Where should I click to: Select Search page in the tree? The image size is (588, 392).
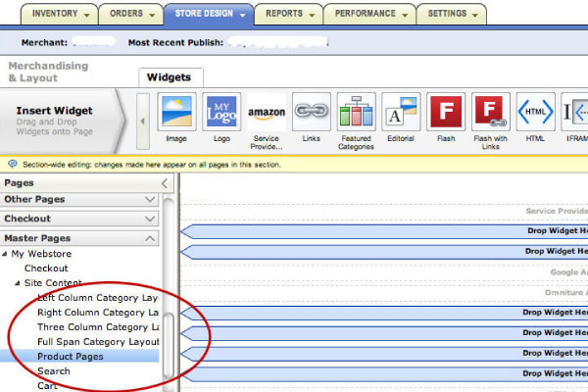53,371
